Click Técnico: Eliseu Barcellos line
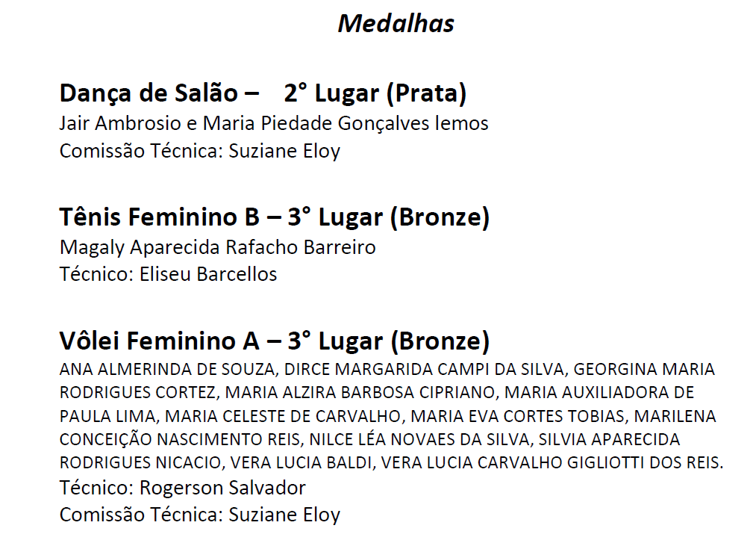Image resolution: width=756 pixels, height=546 pixels. (168, 274)
